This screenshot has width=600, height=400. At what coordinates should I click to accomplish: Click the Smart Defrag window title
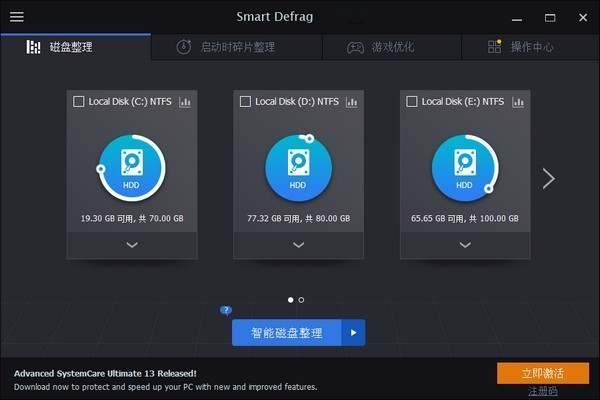tap(275, 16)
